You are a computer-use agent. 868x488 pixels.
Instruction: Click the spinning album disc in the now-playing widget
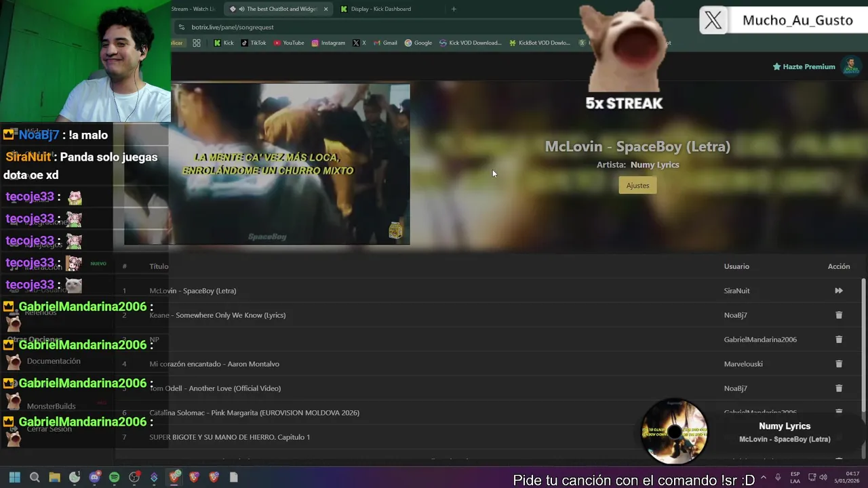(x=674, y=432)
